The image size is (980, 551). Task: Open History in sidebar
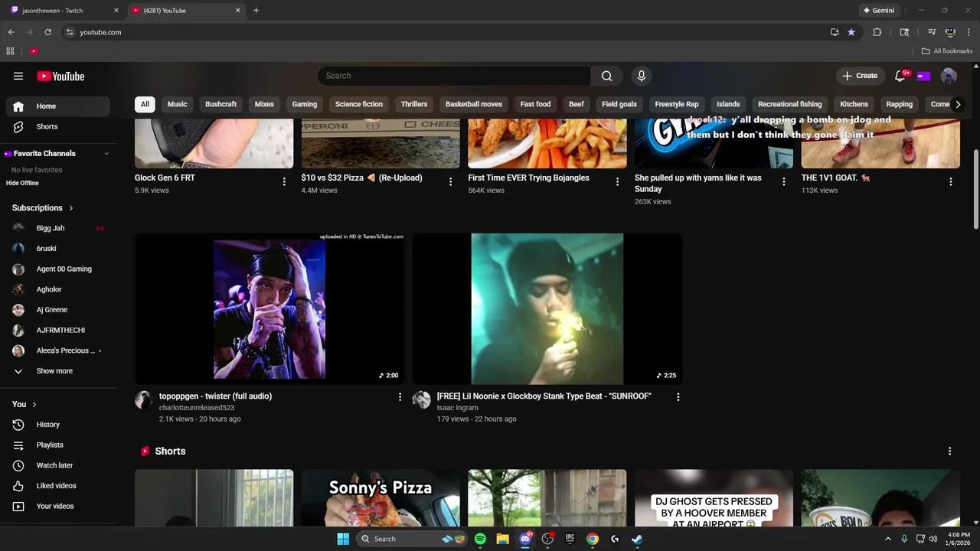tap(58, 425)
